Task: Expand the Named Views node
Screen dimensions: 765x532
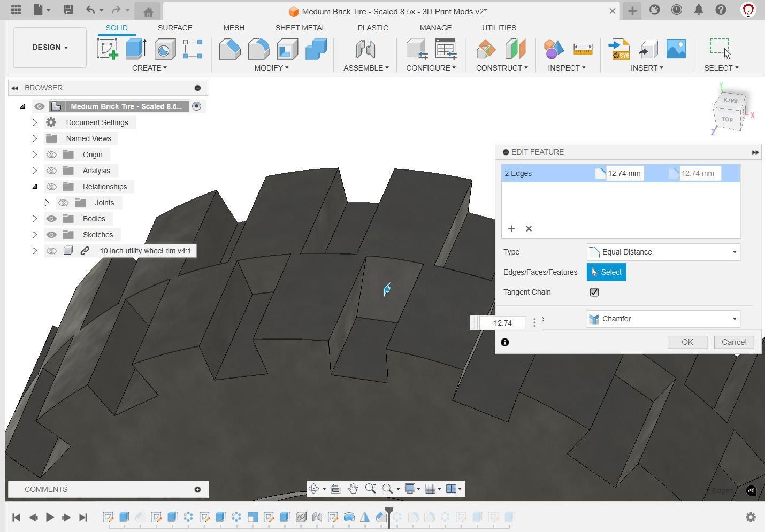Action: click(x=35, y=138)
